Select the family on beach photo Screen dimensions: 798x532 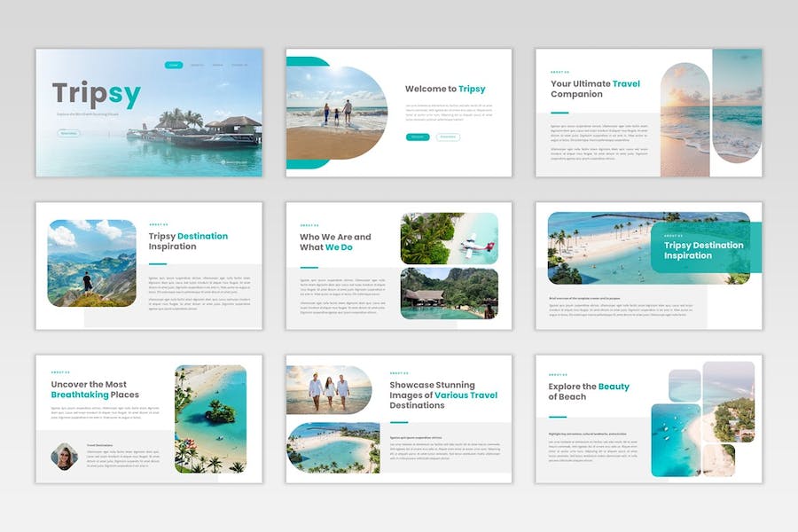point(337,113)
